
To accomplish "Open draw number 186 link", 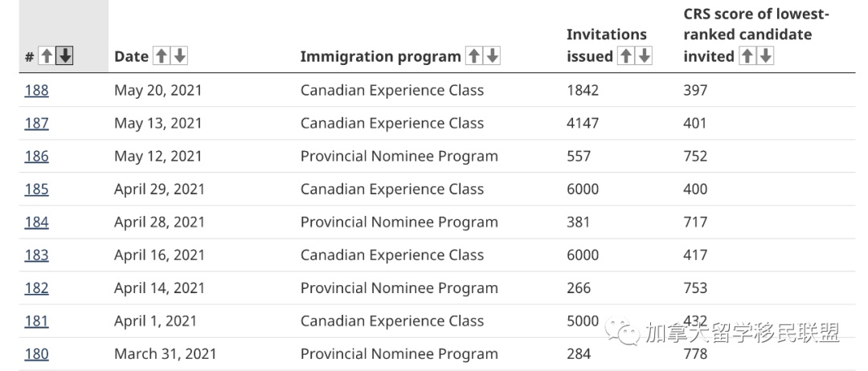I will pos(36,156).
